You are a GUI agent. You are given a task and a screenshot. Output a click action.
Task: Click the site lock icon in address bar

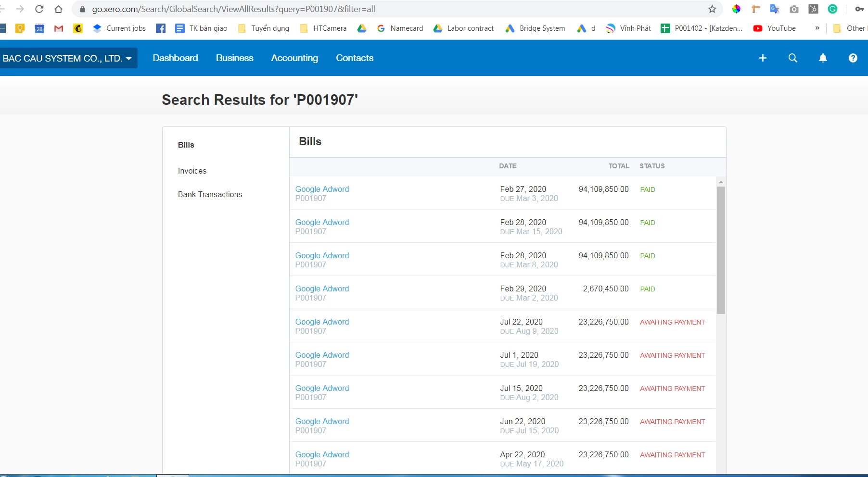(82, 9)
